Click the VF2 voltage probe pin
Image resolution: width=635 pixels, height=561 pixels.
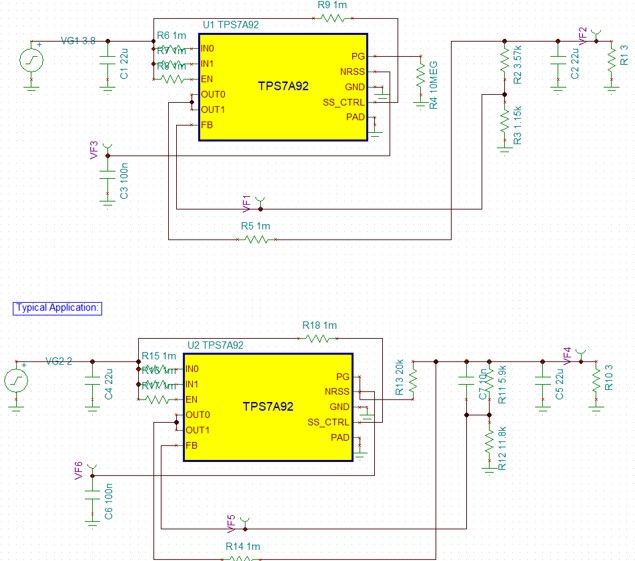coord(596,36)
